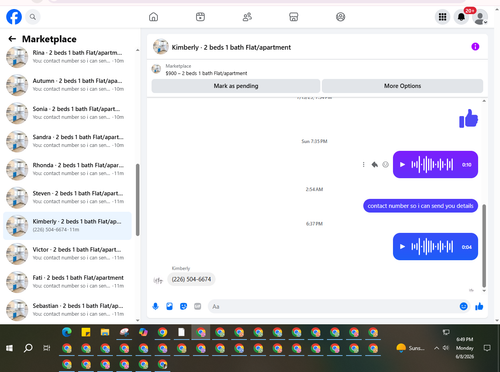Viewport: 500px width, 372px height.
Task: Open the Facebook logo home link
Action: [14, 17]
